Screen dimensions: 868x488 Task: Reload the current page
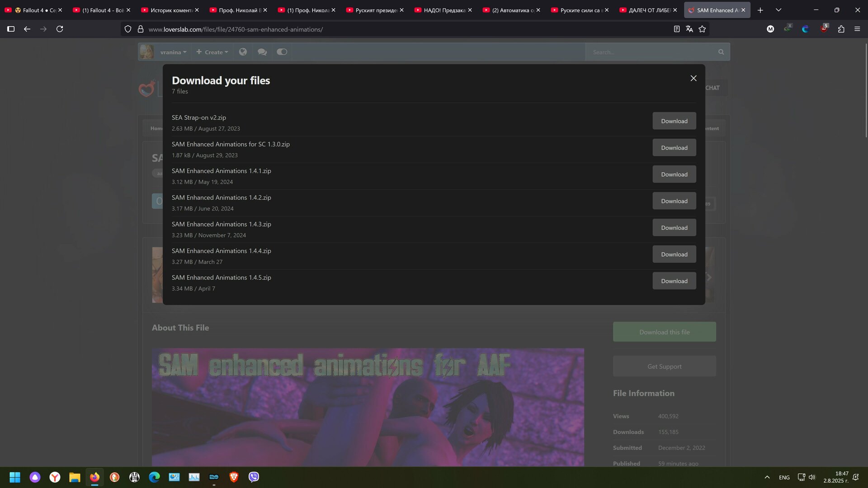pyautogui.click(x=60, y=29)
